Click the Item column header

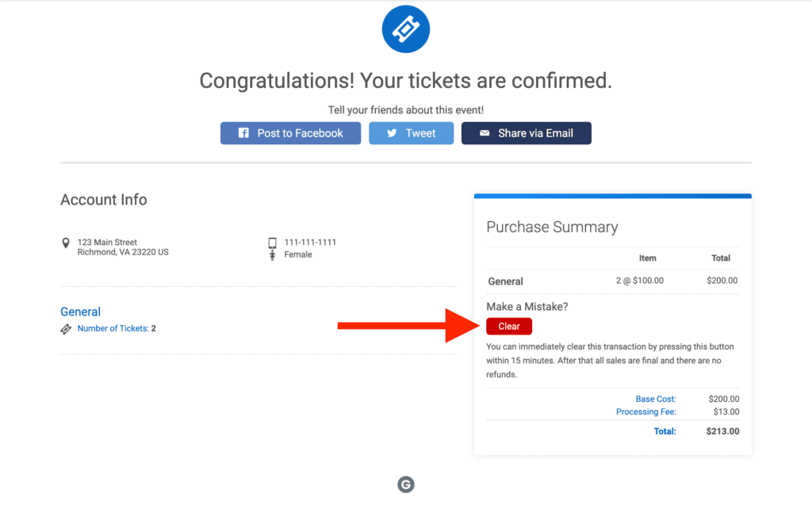coord(647,258)
